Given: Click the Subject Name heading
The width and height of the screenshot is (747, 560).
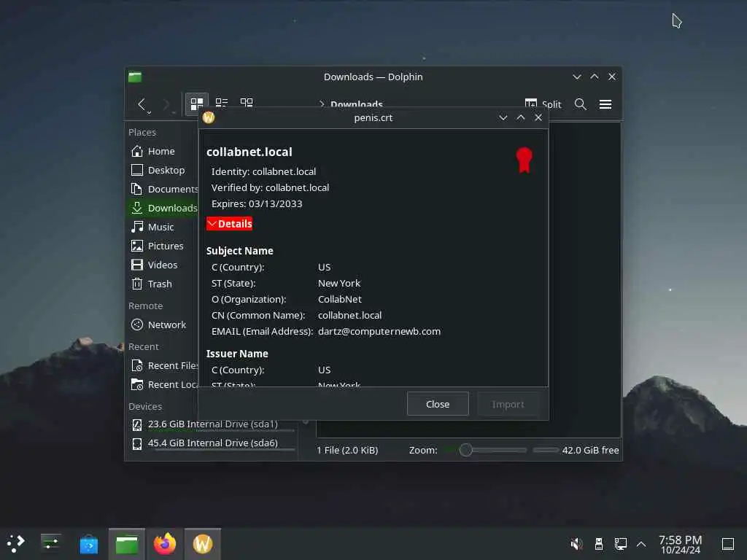Looking at the screenshot, I should click(239, 251).
